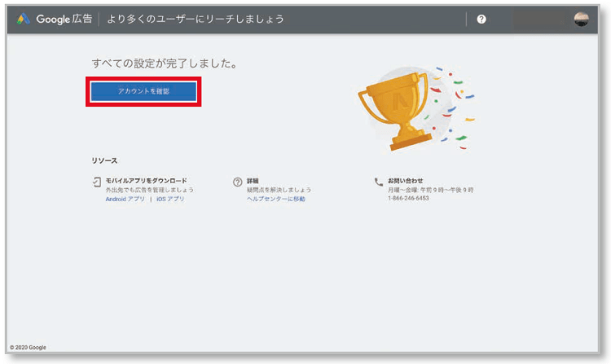Viewport: 611px width, 364px height.
Task: Click the Google Ads logo icon
Action: pos(25,19)
